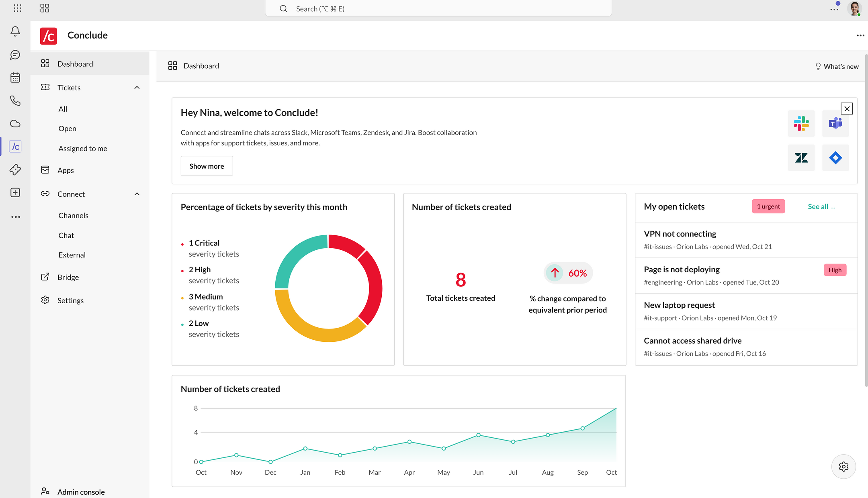Open the Microsoft Teams integration icon
The width and height of the screenshot is (868, 498).
835,124
